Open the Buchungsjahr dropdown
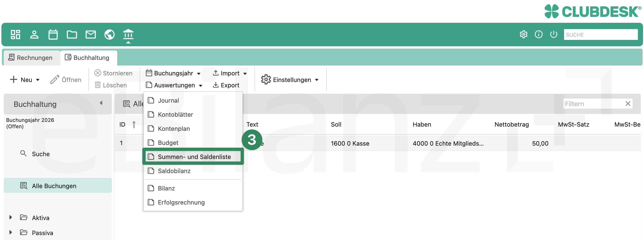 pyautogui.click(x=173, y=73)
